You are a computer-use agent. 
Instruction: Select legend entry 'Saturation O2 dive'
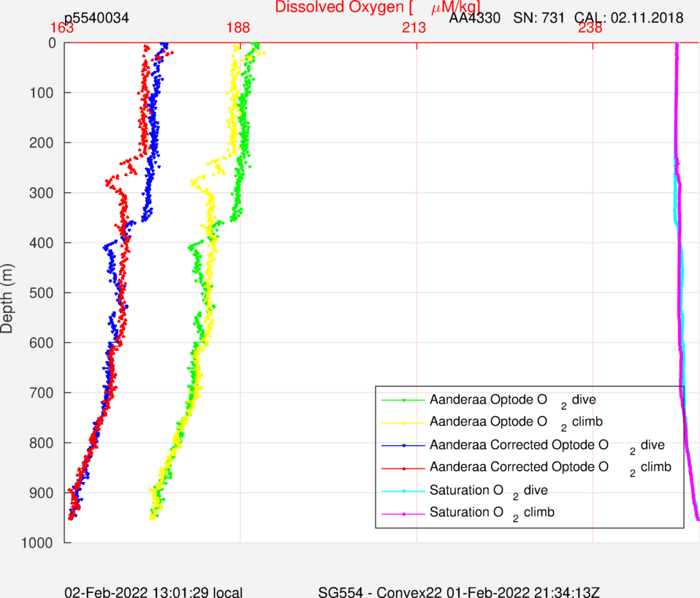point(489,491)
